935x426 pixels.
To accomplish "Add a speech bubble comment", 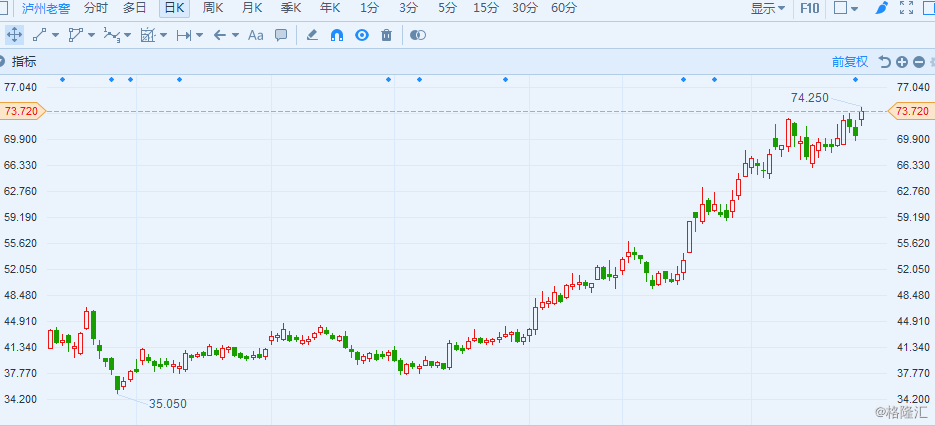I will (281, 35).
